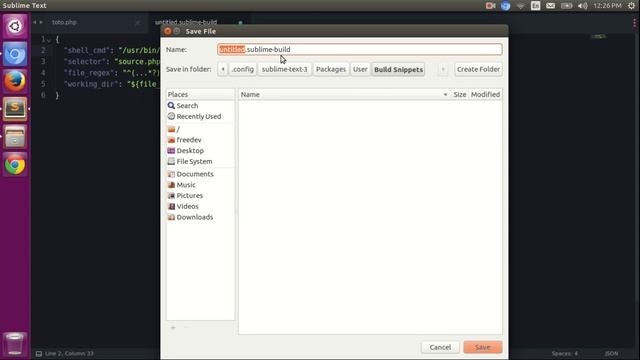
Task: Jump to Packages path button
Action: (x=331, y=69)
